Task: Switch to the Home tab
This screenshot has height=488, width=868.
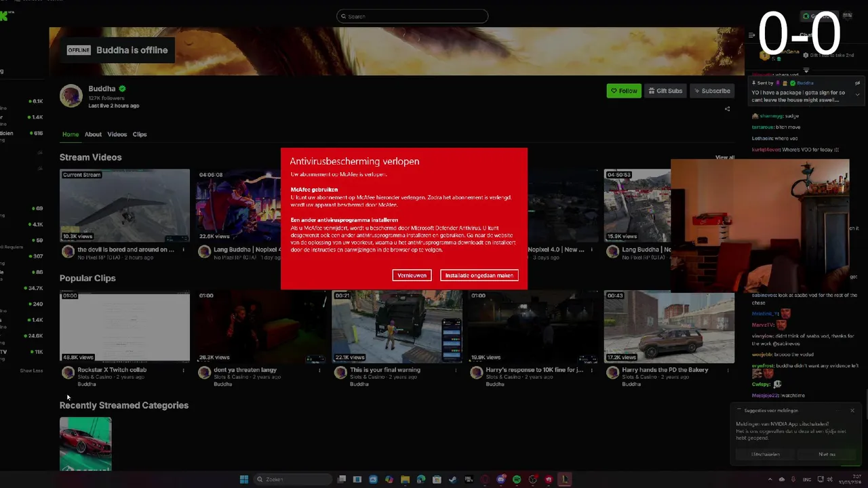Action: [71, 134]
